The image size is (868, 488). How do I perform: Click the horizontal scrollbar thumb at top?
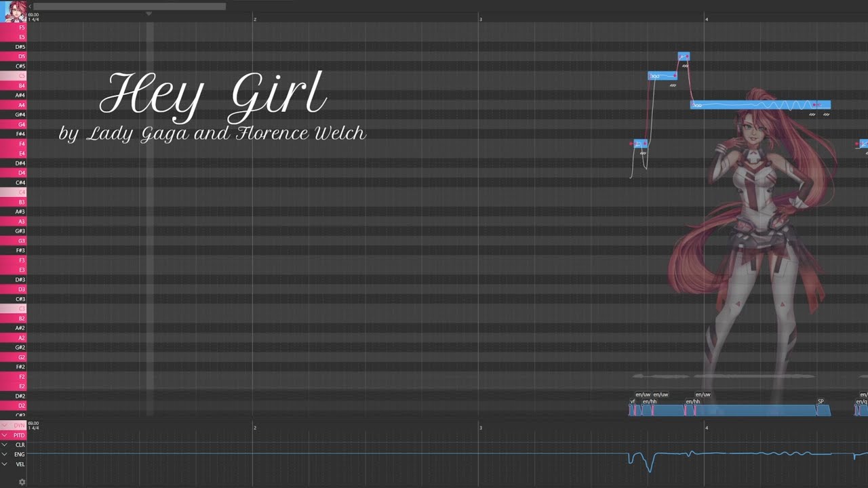point(130,6)
